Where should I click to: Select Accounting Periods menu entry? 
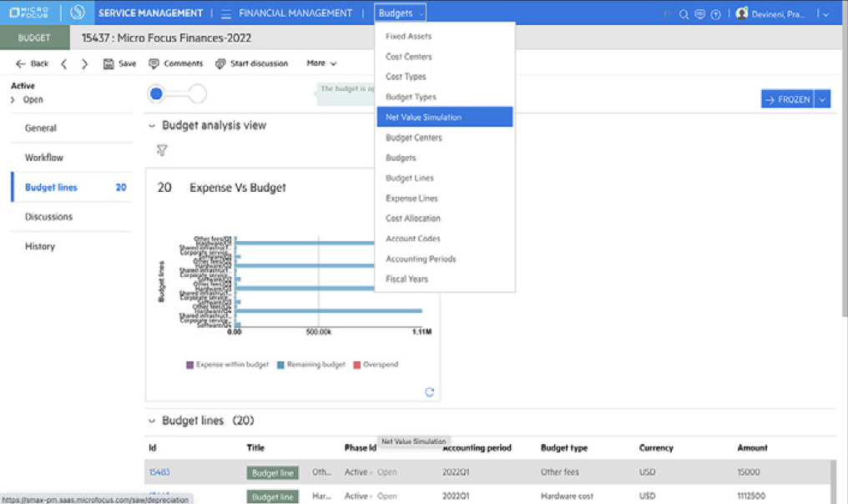(445, 259)
